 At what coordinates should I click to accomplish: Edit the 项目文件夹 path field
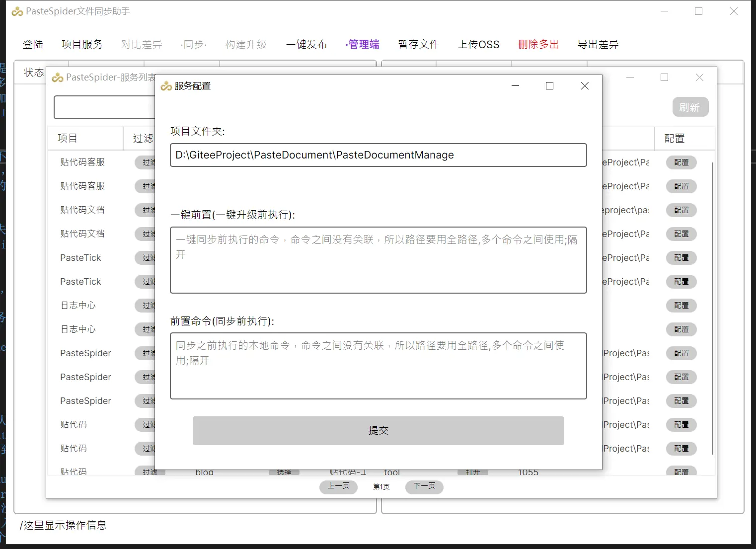(378, 155)
